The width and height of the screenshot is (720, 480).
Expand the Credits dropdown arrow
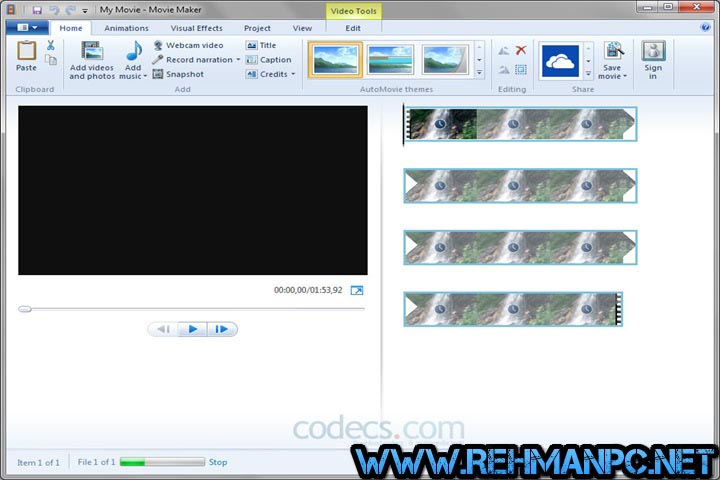click(x=293, y=74)
